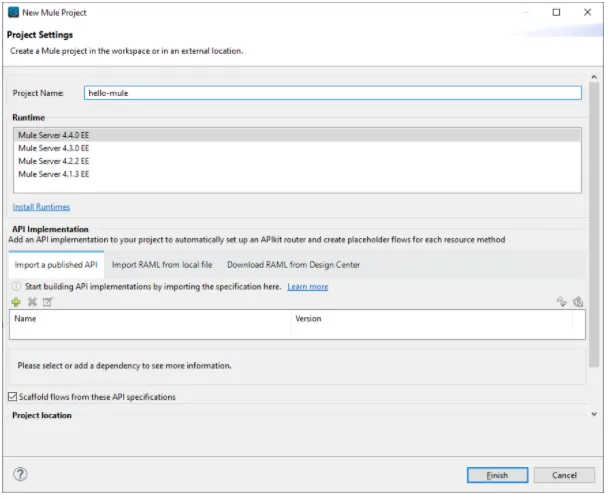
Task: Click the remove API cross icon
Action: point(33,303)
